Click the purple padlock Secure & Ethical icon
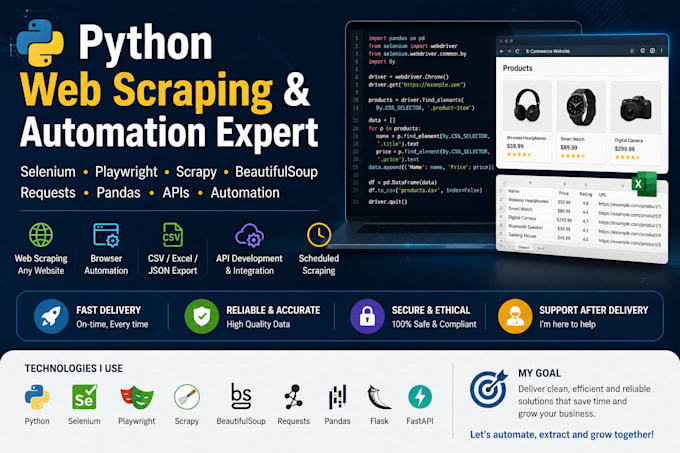 [367, 316]
